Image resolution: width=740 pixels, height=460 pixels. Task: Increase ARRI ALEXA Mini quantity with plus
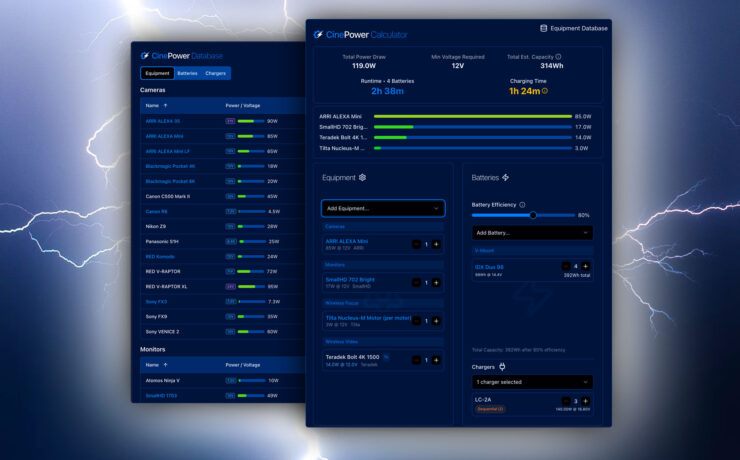click(436, 244)
